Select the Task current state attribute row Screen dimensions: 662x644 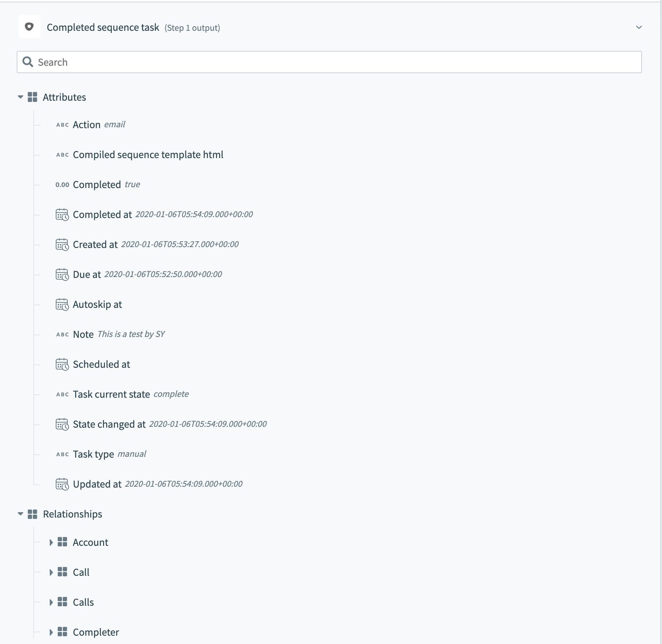[x=111, y=394]
